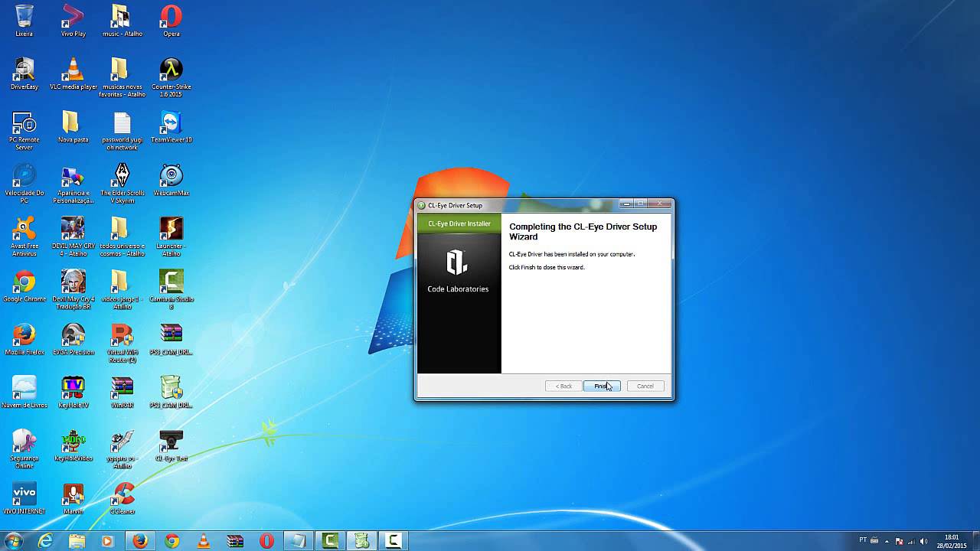This screenshot has height=551, width=980.
Task: Select the 'videos jorge - Atalho' folder shortcut
Action: [122, 289]
